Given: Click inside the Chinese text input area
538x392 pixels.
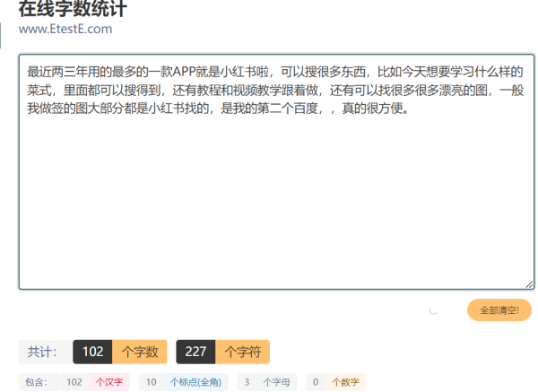Looking at the screenshot, I should click(x=276, y=171).
